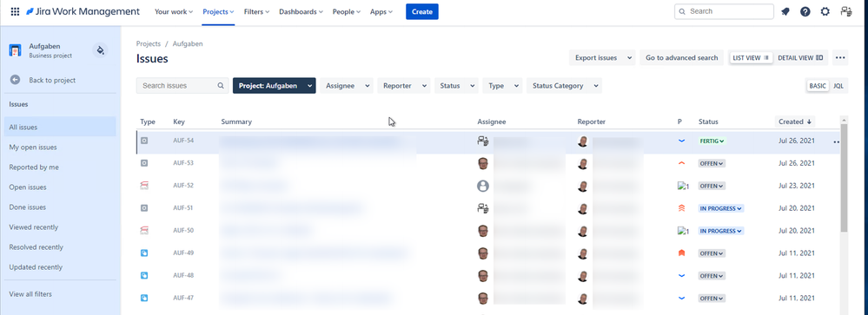The height and width of the screenshot is (315, 868).
Task: Click the low priority icon on AUF-54
Action: 681,141
